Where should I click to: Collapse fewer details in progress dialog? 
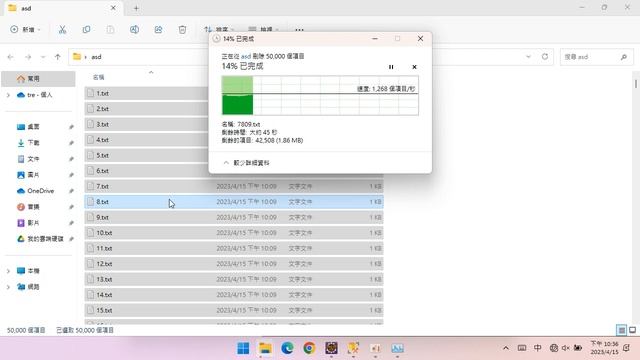[247, 163]
